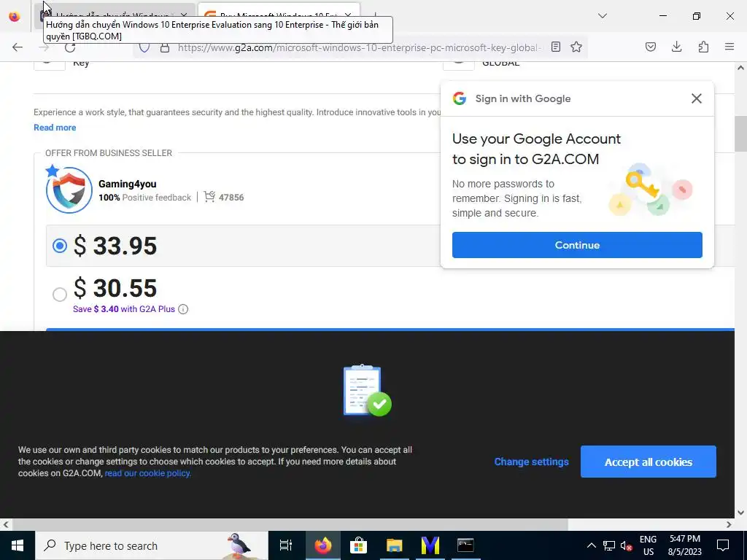Click the horizontal page scrollbar thumb
The height and width of the screenshot is (560, 747).
(290, 525)
